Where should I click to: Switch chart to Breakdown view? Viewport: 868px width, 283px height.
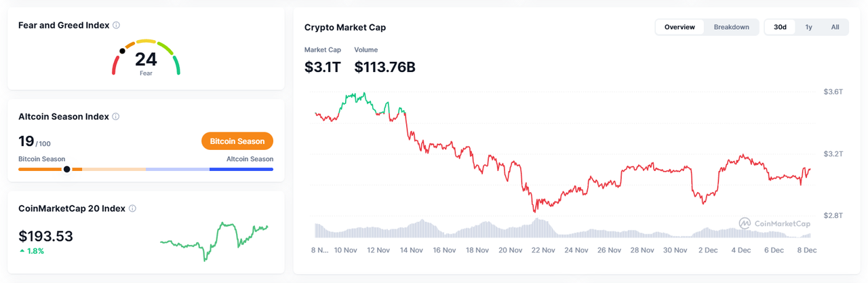(x=731, y=27)
